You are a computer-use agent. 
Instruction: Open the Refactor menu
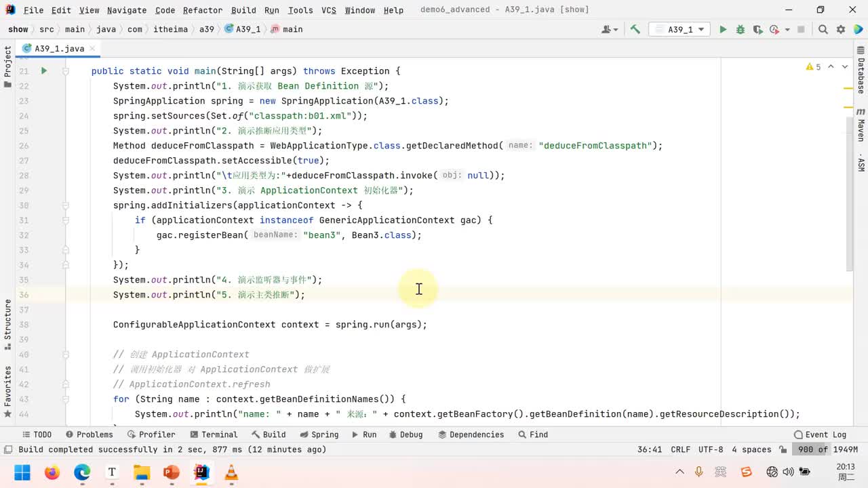click(x=203, y=10)
